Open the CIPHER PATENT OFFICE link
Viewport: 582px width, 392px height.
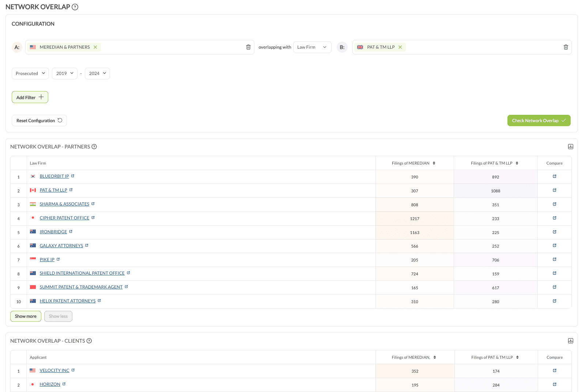(x=64, y=218)
